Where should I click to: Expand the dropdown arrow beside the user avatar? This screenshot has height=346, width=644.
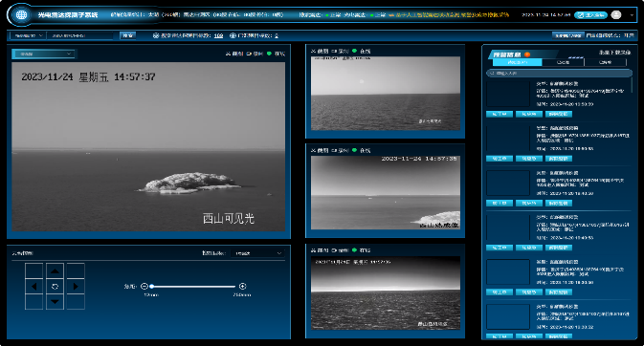click(632, 14)
